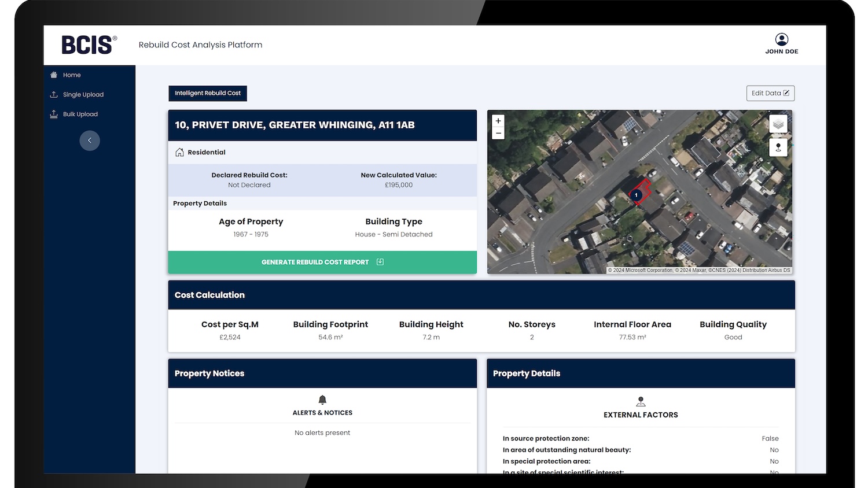The height and width of the screenshot is (488, 868).
Task: Click the alerts bell icon
Action: pyautogui.click(x=322, y=399)
